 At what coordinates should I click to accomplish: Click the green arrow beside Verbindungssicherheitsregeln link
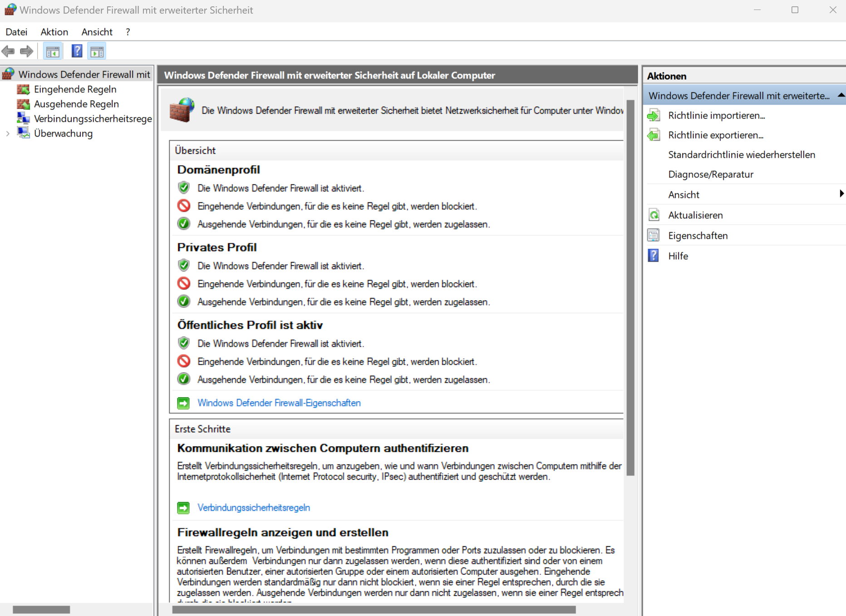coord(183,508)
